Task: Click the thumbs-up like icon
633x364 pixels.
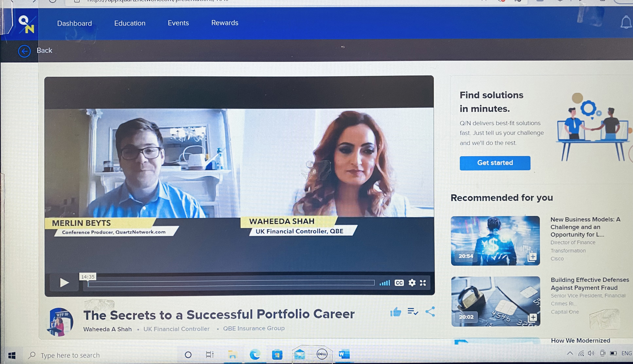Action: point(396,312)
